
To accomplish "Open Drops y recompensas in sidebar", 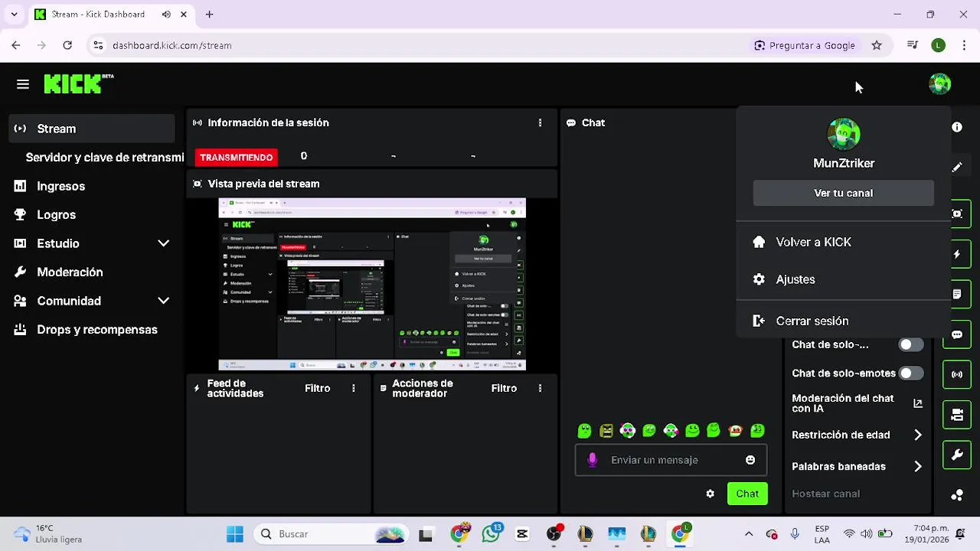I will (86, 330).
